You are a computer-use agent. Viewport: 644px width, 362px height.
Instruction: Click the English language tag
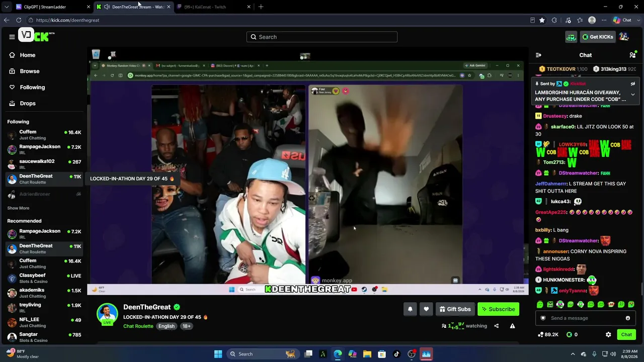coord(167,326)
